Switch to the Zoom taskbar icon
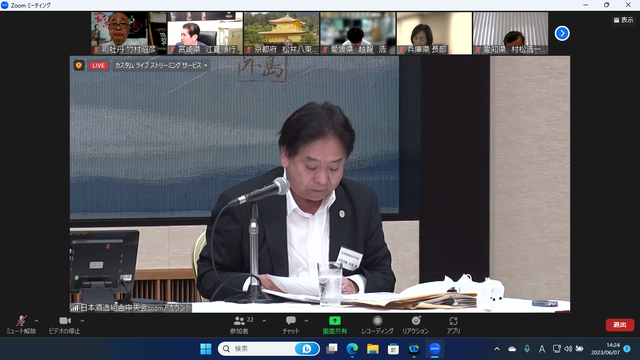 pyautogui.click(x=434, y=349)
